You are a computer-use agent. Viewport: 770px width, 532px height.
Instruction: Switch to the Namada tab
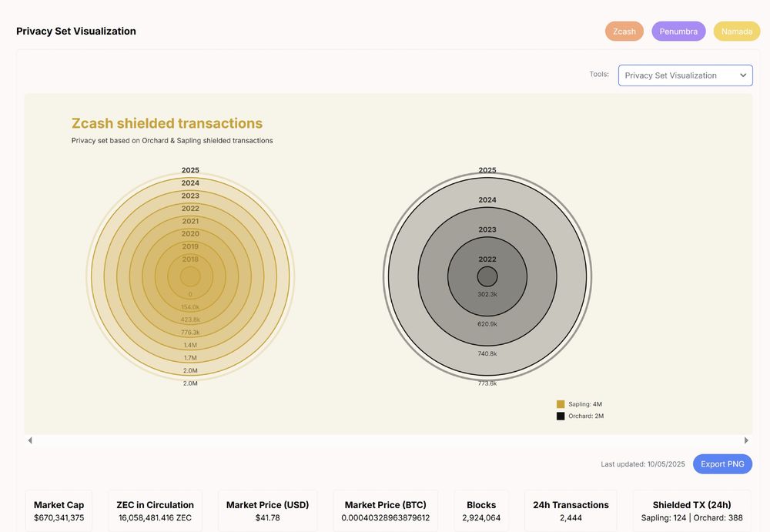tap(737, 31)
